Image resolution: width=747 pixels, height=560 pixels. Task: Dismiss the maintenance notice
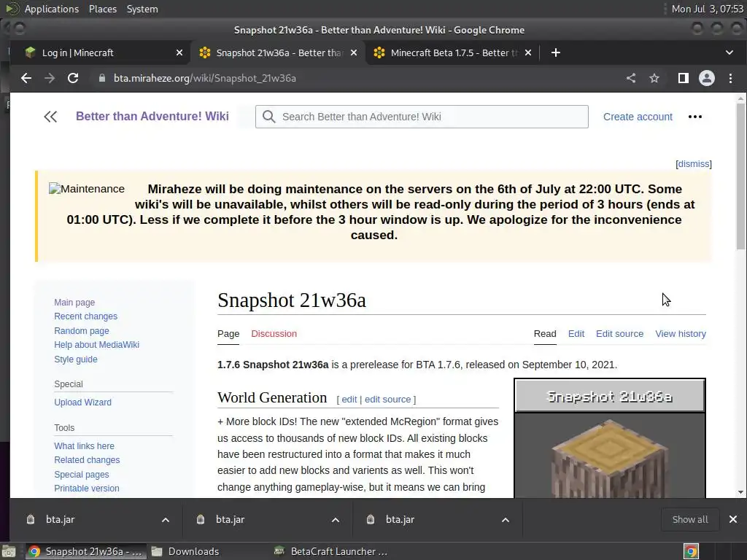(694, 164)
